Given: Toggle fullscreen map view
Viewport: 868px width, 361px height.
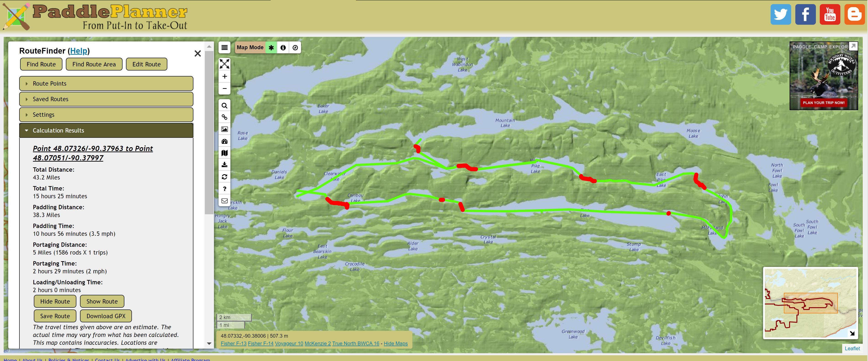Looking at the screenshot, I should click(224, 64).
